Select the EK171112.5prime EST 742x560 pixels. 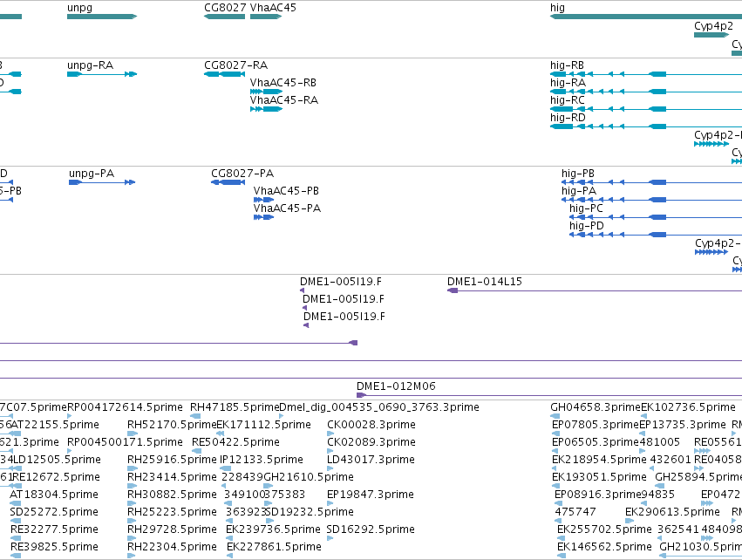tap(220, 434)
